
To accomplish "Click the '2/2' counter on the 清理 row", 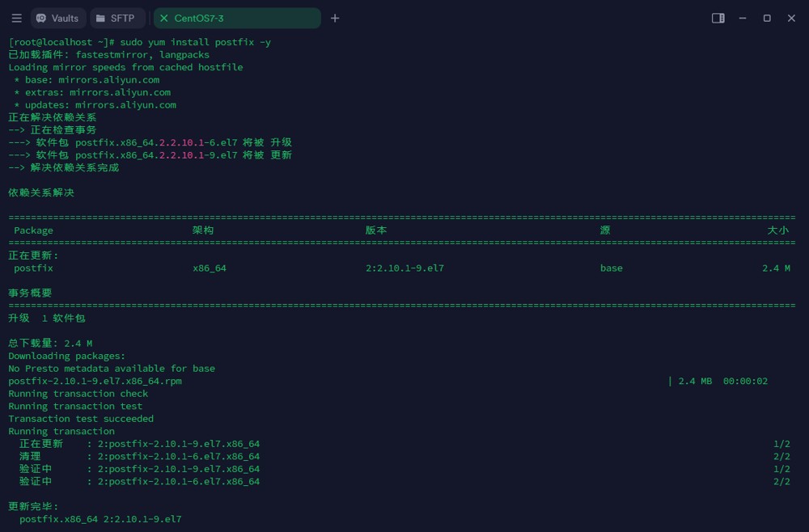I will coord(781,456).
